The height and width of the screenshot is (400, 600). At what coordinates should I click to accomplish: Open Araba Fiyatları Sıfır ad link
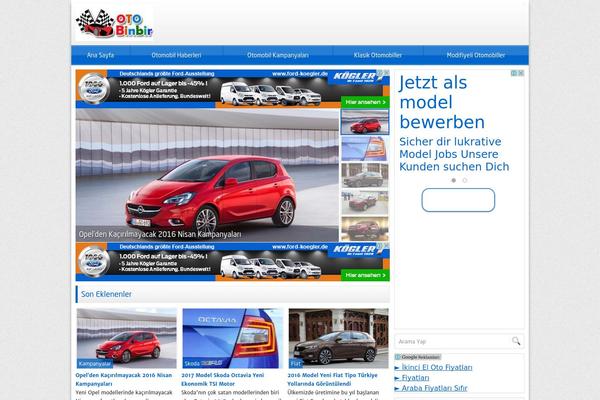(434, 388)
